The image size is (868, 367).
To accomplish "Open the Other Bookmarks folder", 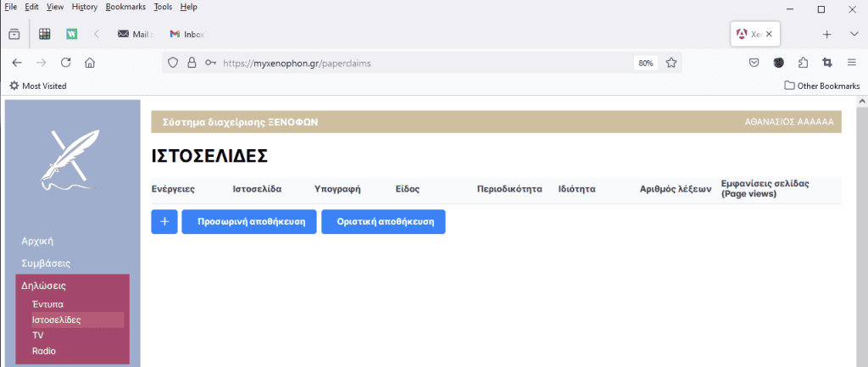I will 821,86.
